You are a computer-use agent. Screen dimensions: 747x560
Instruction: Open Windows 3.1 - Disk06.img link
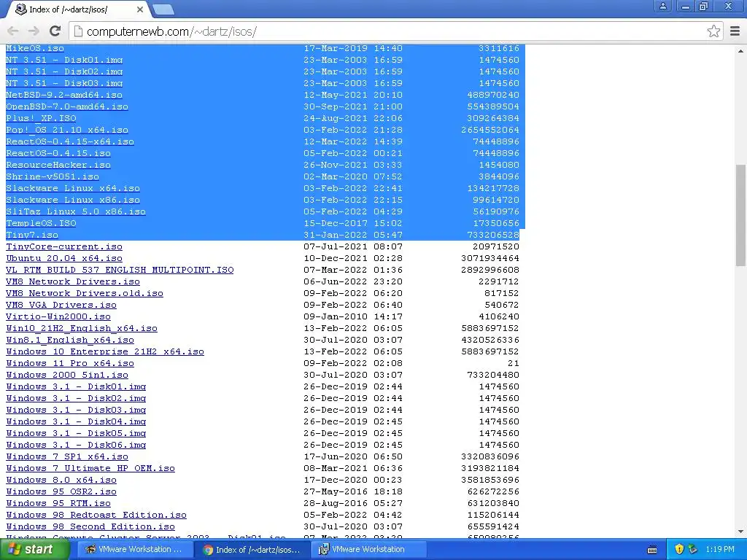pos(76,445)
